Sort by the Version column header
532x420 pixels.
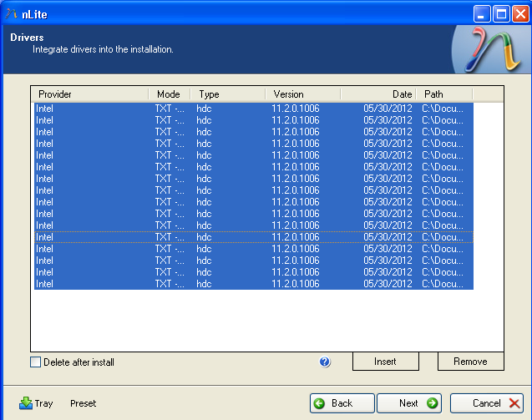click(x=303, y=94)
